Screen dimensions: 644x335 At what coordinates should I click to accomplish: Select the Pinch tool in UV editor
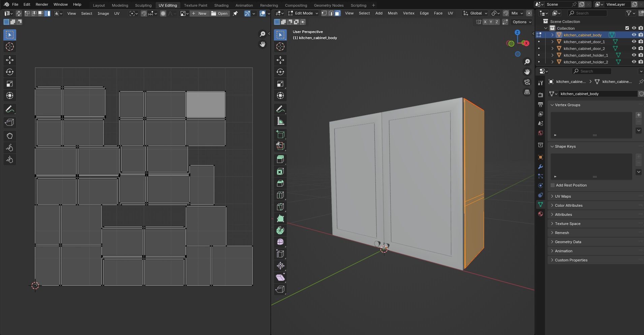point(10,160)
